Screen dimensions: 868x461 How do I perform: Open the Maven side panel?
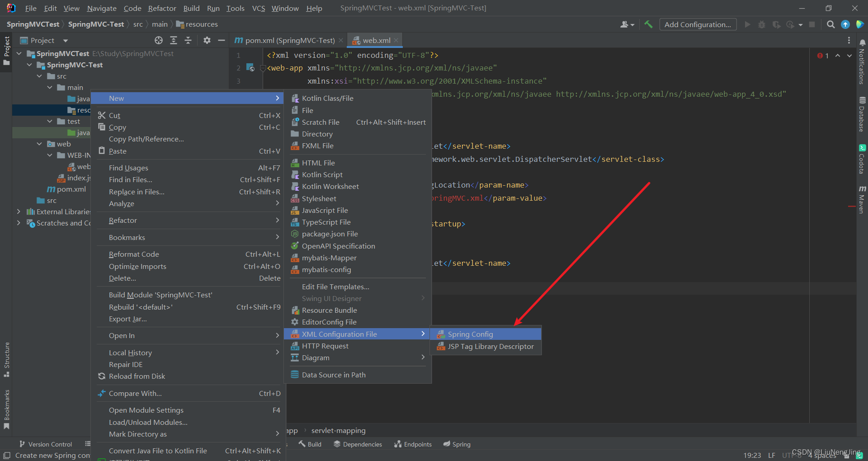(862, 199)
